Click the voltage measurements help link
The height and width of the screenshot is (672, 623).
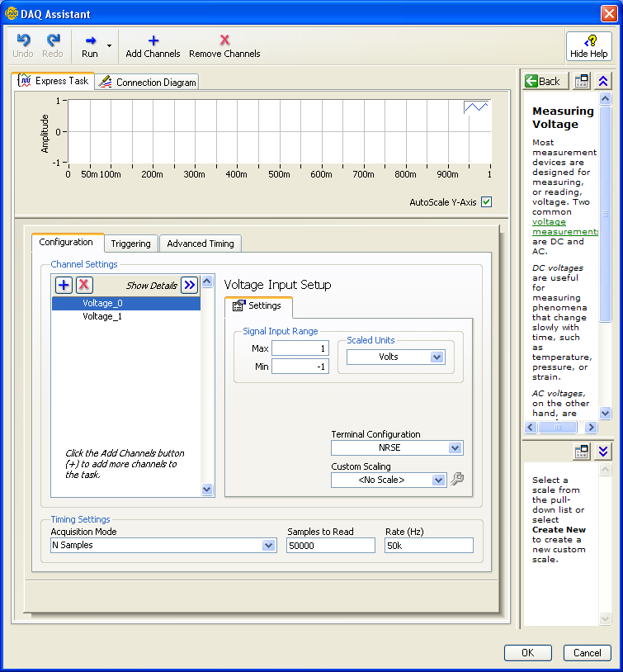click(565, 227)
